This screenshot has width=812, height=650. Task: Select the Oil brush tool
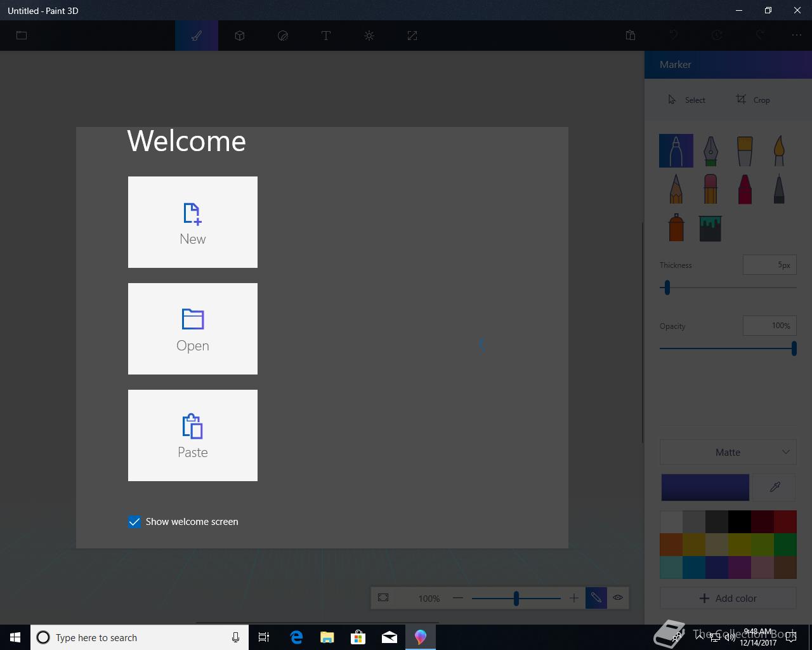pyautogui.click(x=745, y=150)
